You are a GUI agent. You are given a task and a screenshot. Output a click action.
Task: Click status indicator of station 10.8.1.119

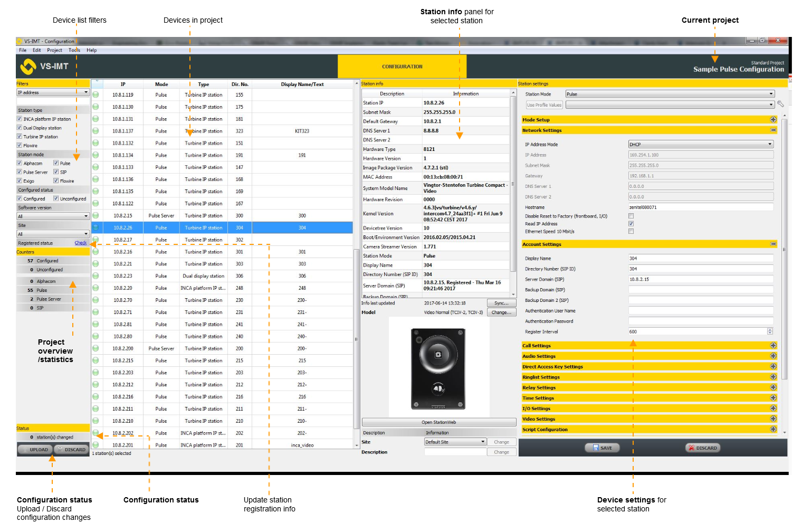point(96,95)
